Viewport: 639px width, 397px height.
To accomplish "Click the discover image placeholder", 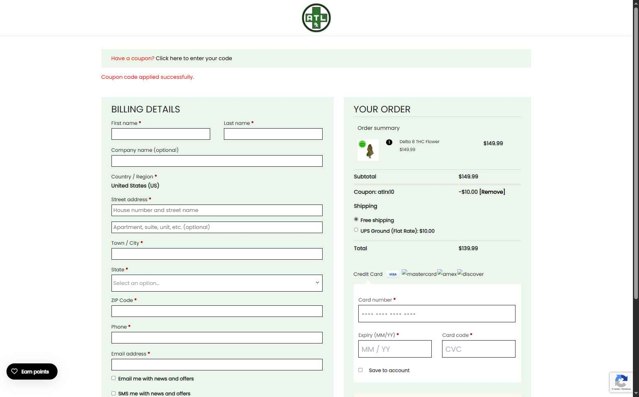I will pyautogui.click(x=470, y=274).
